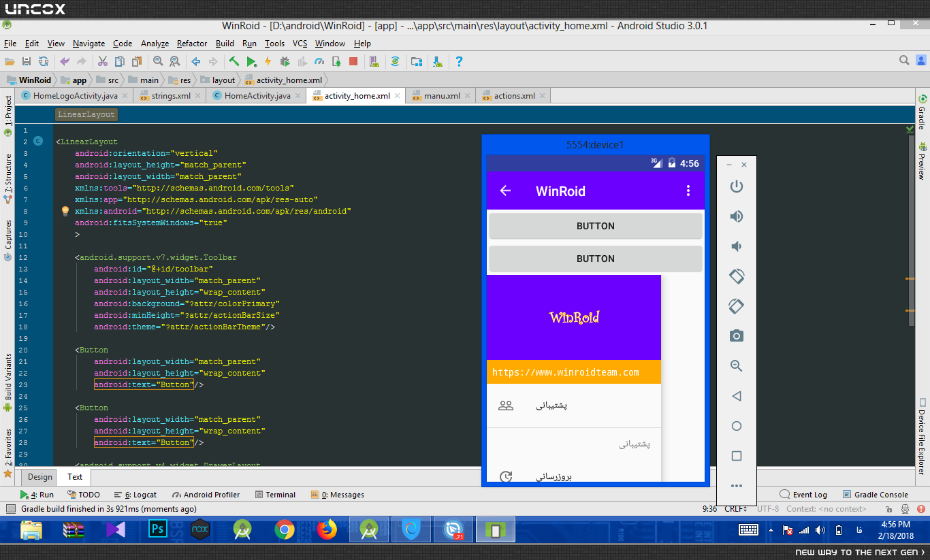930x560 pixels.
Task: Click the yellow lightbulb in the editor gutter
Action: tap(65, 211)
